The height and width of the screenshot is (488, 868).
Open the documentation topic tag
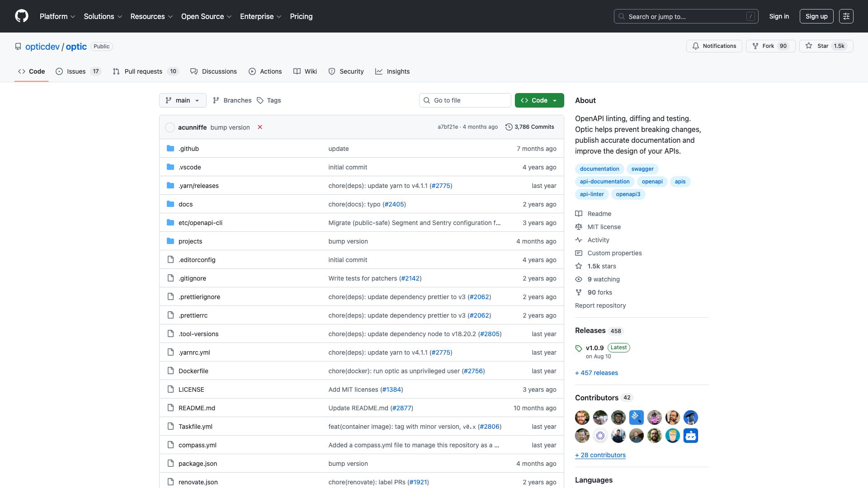click(x=599, y=169)
